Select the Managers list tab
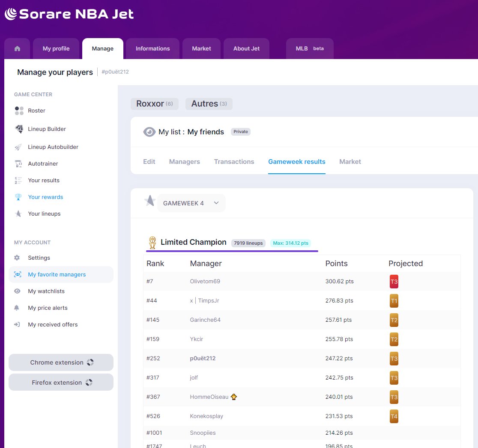Viewport: 478px width, 448px height. coord(185,162)
